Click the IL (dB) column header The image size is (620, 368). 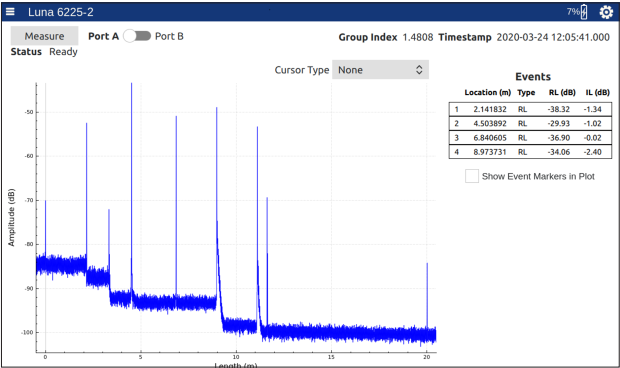tap(597, 92)
